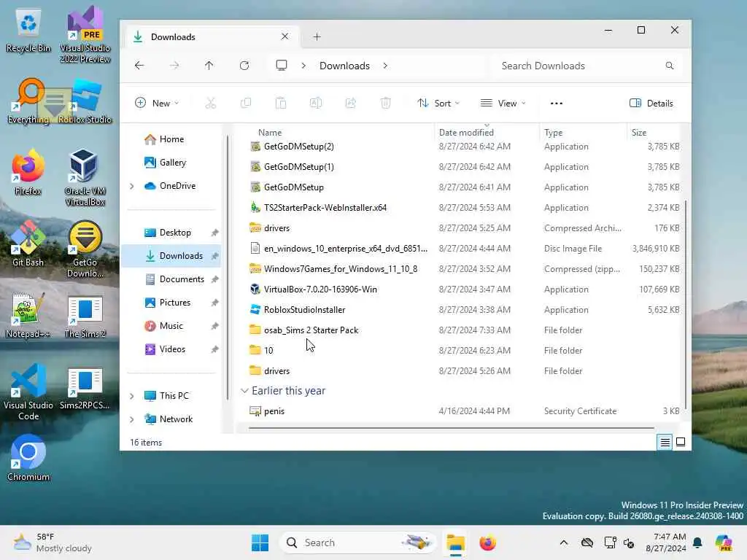Screen dimensions: 747x560
Task: Select GetGo Download Manager desktop icon
Action: [x=85, y=249]
